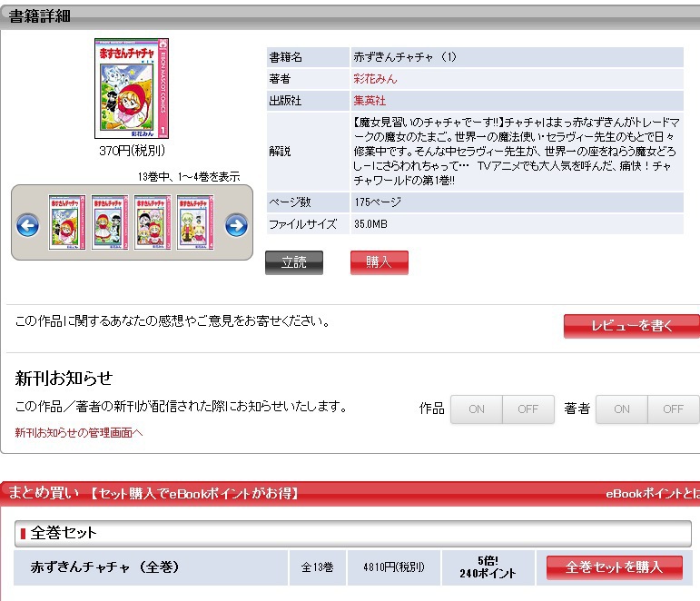Turn ON new release notice for 作品

click(x=477, y=409)
